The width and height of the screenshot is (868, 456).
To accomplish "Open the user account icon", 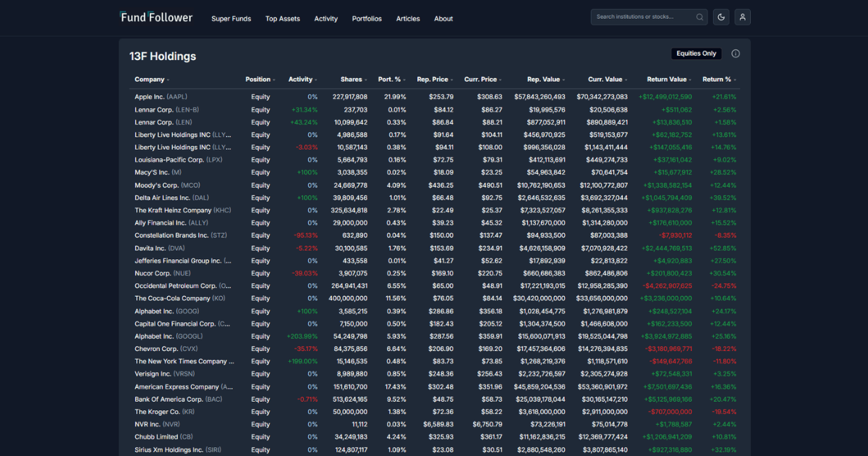I will tap(742, 17).
